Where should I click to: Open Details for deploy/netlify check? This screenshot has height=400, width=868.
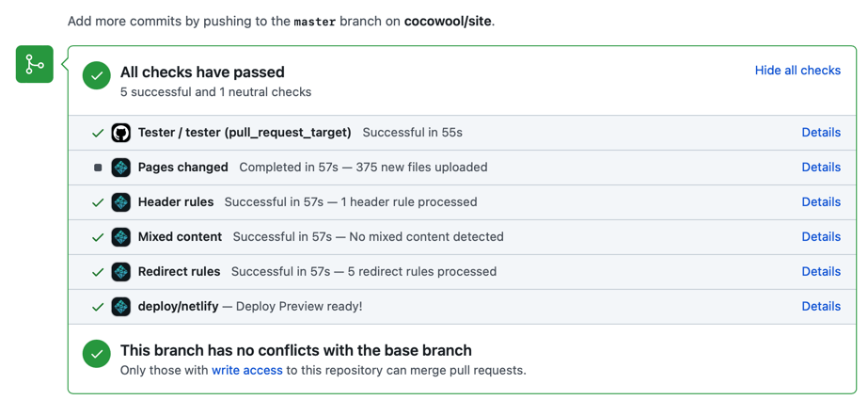coord(821,307)
